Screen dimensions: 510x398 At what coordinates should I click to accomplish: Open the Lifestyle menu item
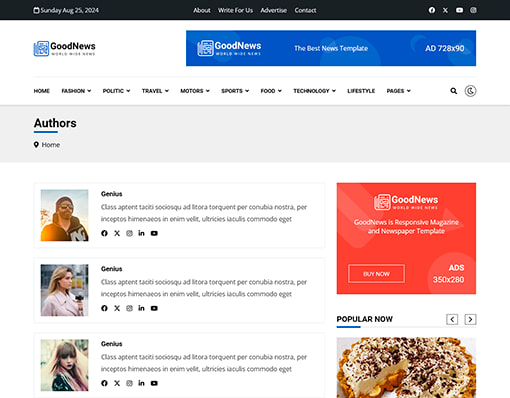coord(361,91)
